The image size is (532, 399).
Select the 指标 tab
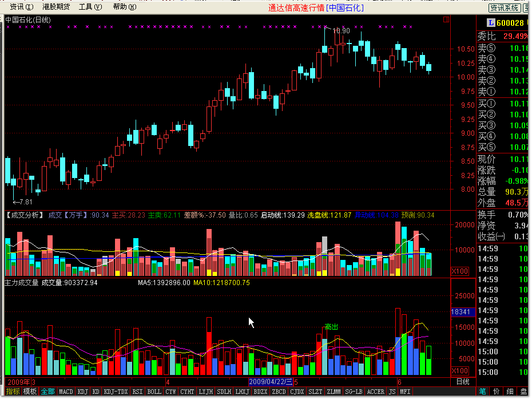13,392
